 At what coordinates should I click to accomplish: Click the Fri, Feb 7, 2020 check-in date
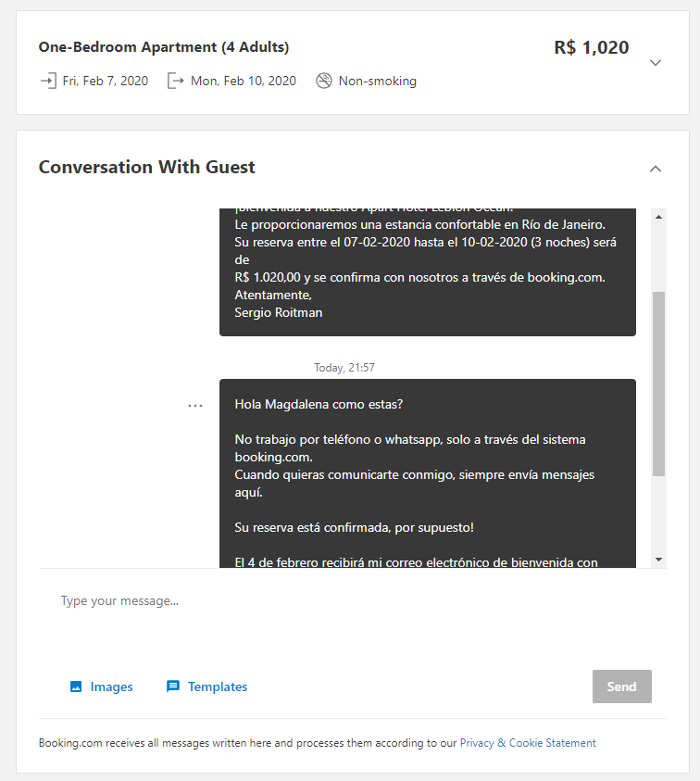click(106, 81)
